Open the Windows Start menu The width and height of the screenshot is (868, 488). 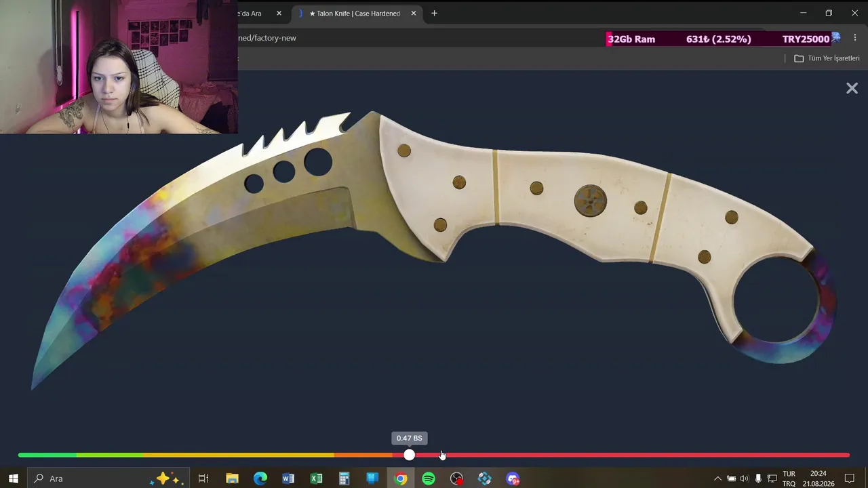[x=13, y=479]
